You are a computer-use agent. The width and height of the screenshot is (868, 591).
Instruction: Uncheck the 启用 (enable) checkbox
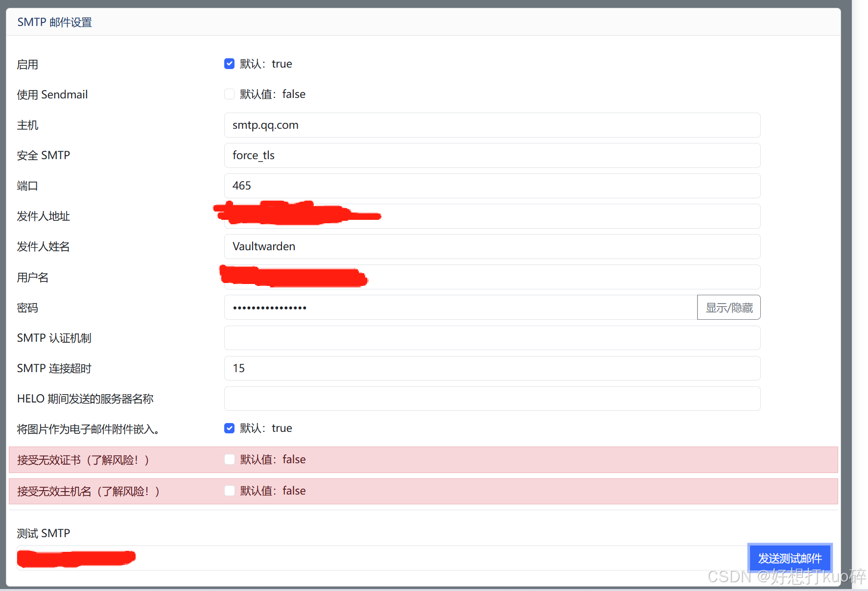pyautogui.click(x=229, y=64)
